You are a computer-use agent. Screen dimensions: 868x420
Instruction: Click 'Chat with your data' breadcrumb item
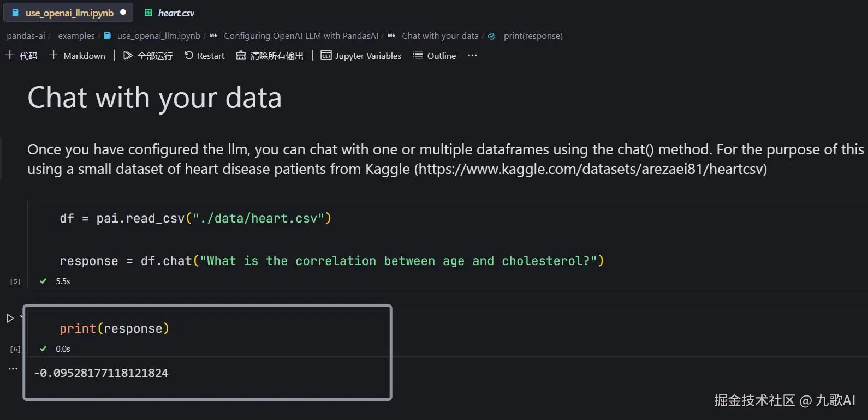(440, 36)
